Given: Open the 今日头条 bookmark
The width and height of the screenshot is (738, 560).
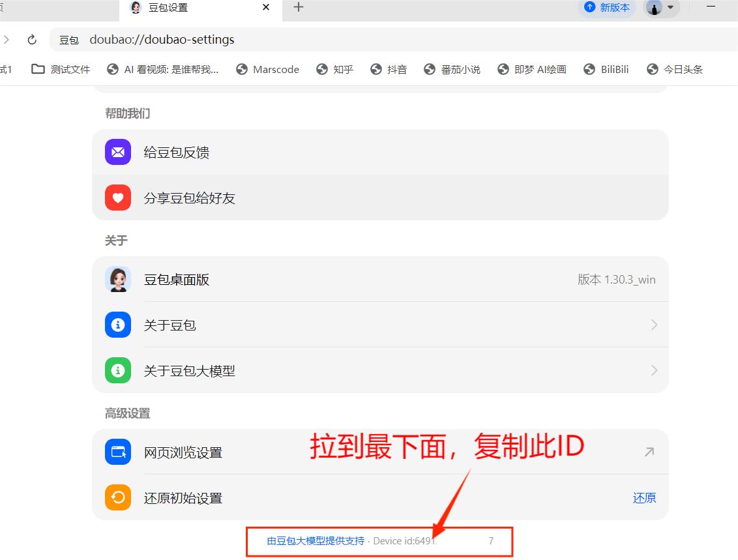Looking at the screenshot, I should click(x=675, y=69).
